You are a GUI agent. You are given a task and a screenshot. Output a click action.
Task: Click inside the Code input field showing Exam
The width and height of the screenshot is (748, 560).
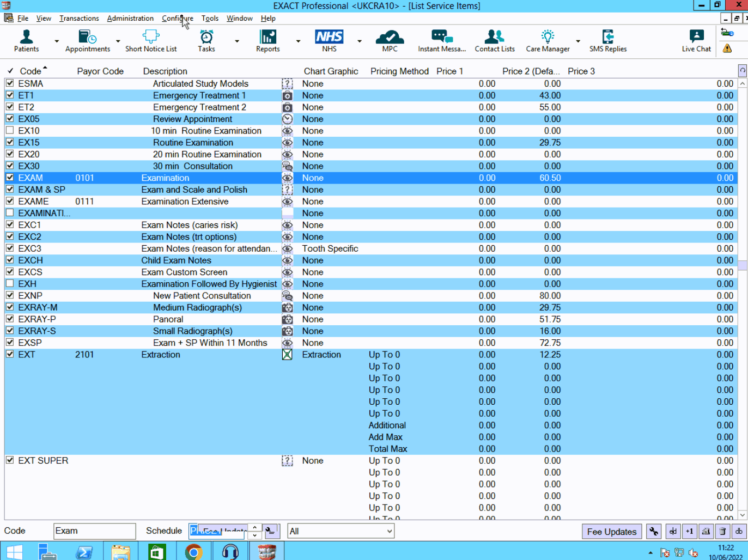(x=94, y=531)
